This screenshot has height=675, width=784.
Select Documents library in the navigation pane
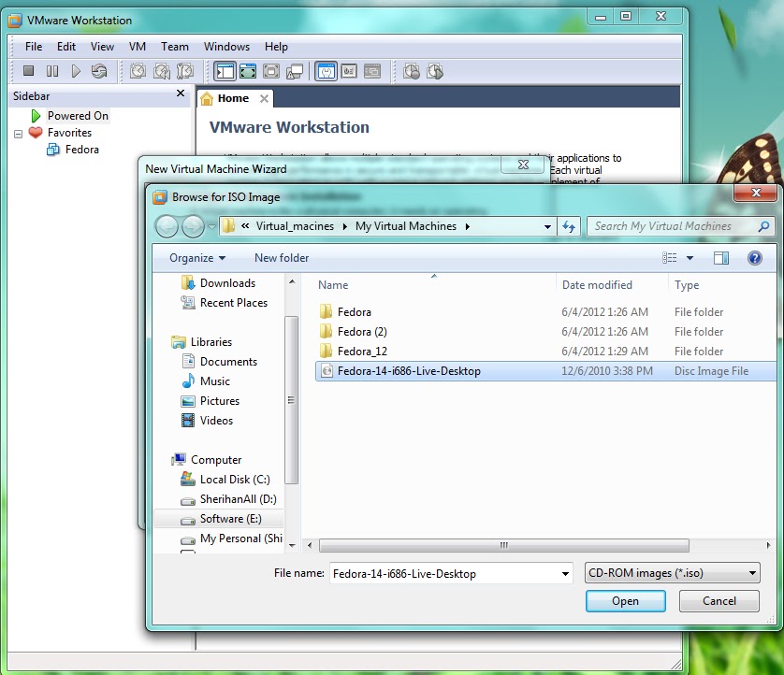(x=228, y=362)
